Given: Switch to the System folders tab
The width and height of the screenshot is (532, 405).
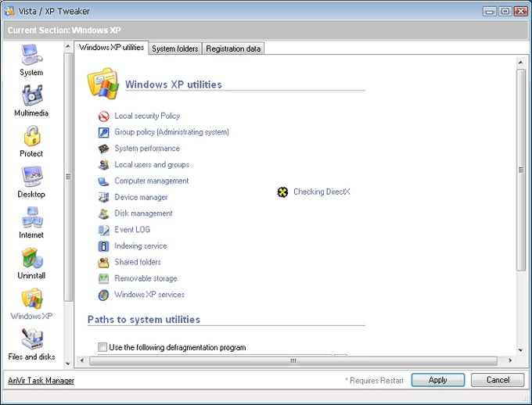Looking at the screenshot, I should [175, 48].
